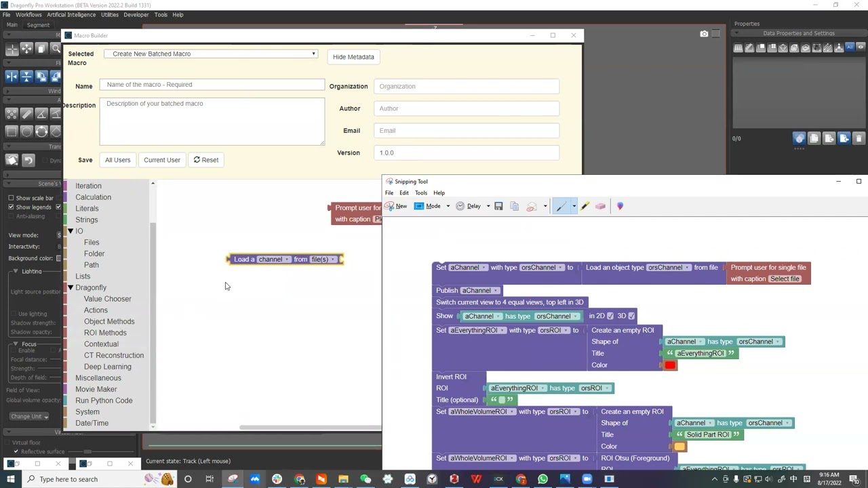Collapse the IO category in the block list
This screenshot has width=868, height=488.
click(71, 231)
